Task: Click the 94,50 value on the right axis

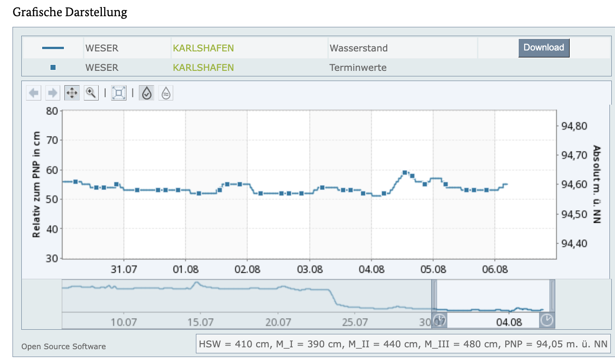Action: point(574,214)
